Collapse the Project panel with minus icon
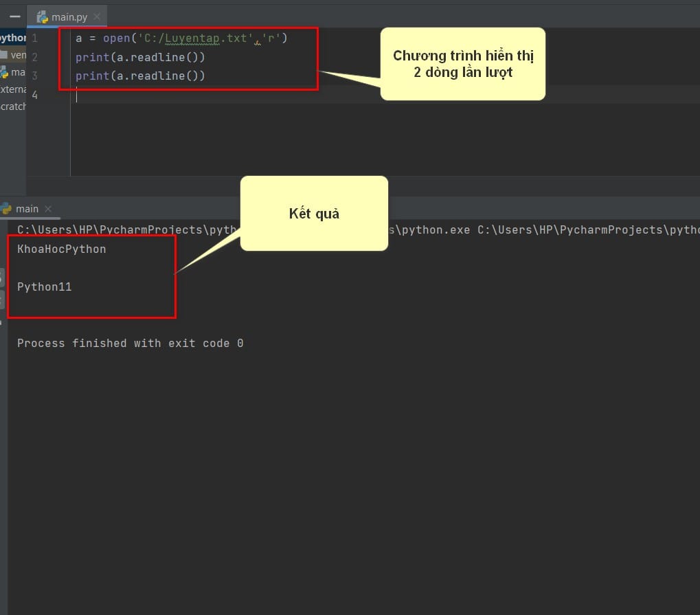The height and width of the screenshot is (615, 700). (15, 17)
